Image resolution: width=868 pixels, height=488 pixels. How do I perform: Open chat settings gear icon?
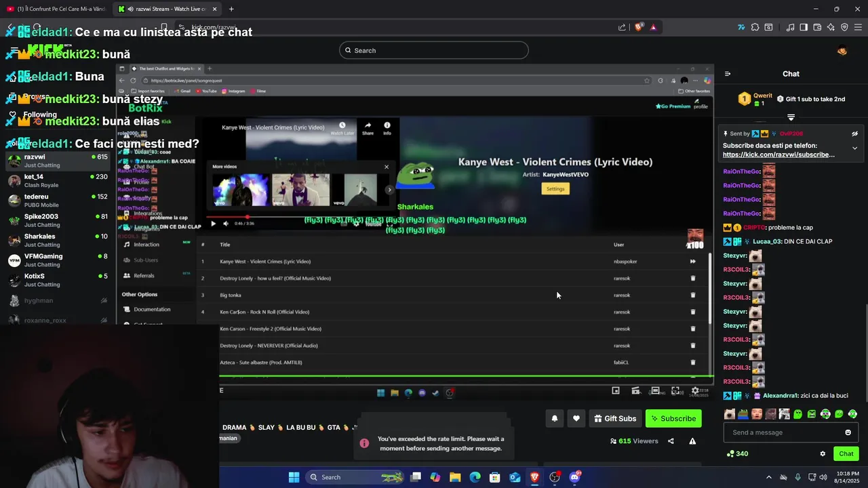tap(823, 454)
